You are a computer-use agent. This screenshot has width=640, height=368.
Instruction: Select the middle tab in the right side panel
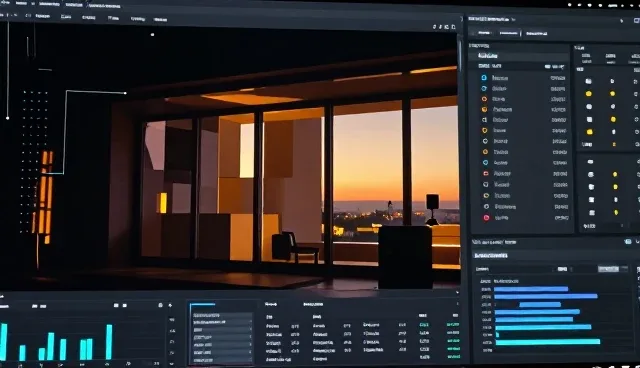pyautogui.click(x=509, y=33)
